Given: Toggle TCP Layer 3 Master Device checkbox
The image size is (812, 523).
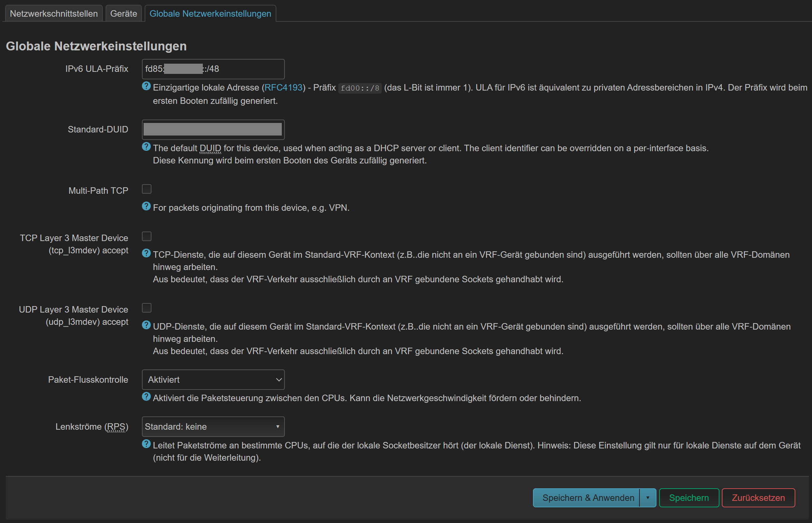Looking at the screenshot, I should [147, 236].
